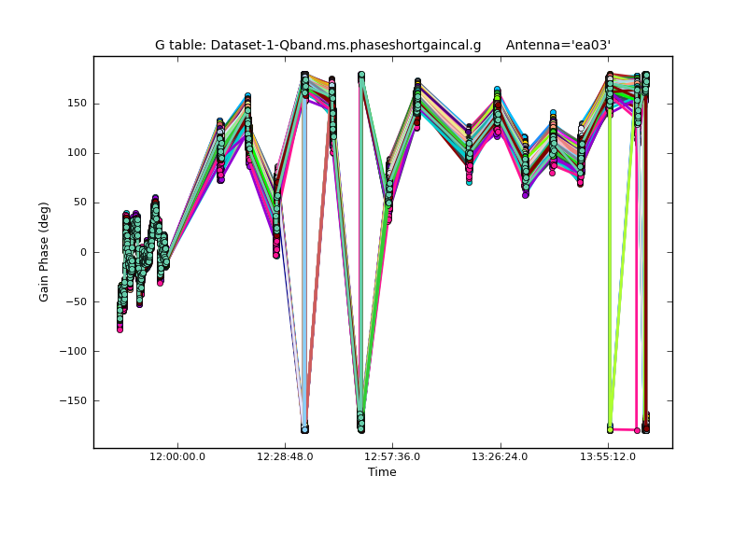747x560 pixels.
Task: Click the 0 y-axis tick label
Action: click(83, 252)
